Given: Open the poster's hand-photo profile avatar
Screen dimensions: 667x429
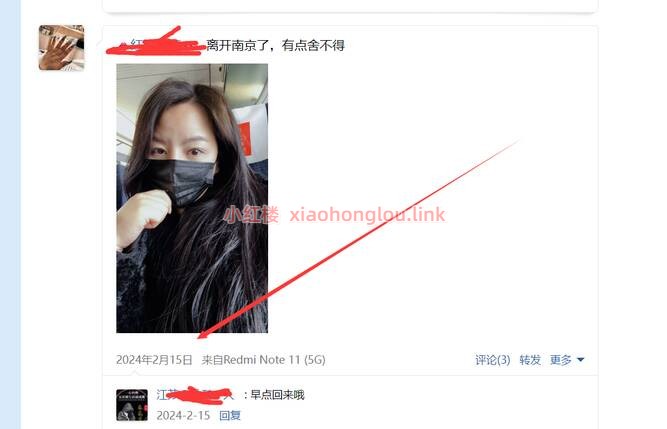Looking at the screenshot, I should [x=61, y=48].
